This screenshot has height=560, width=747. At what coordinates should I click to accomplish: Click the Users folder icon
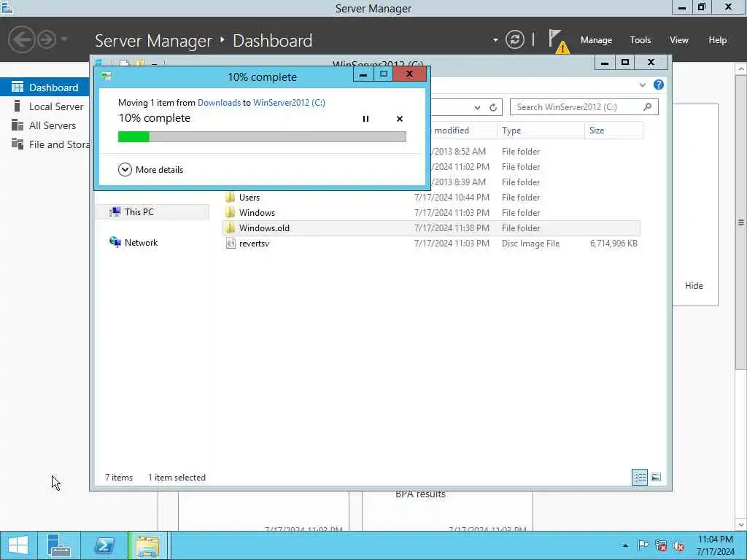230,197
